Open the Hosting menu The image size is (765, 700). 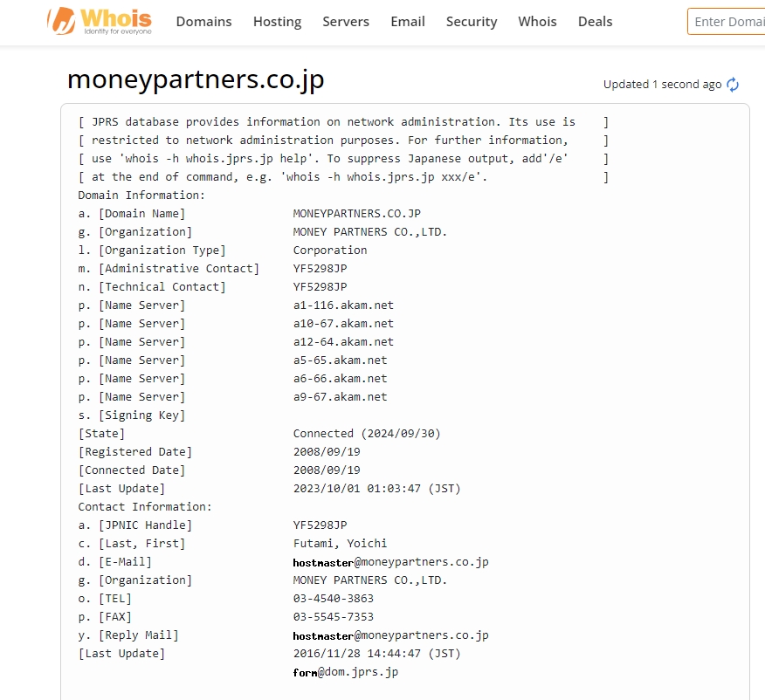coord(277,22)
